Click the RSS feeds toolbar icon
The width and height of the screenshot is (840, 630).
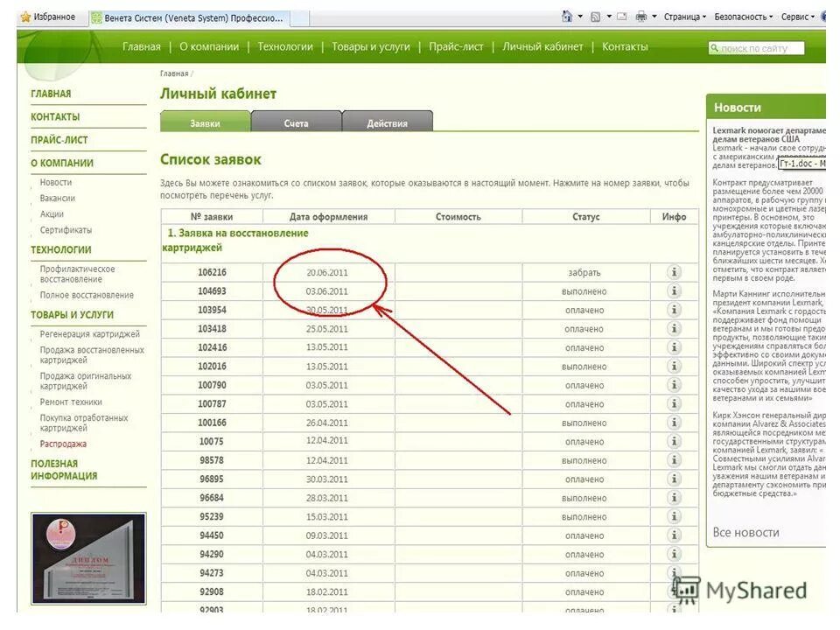point(595,17)
